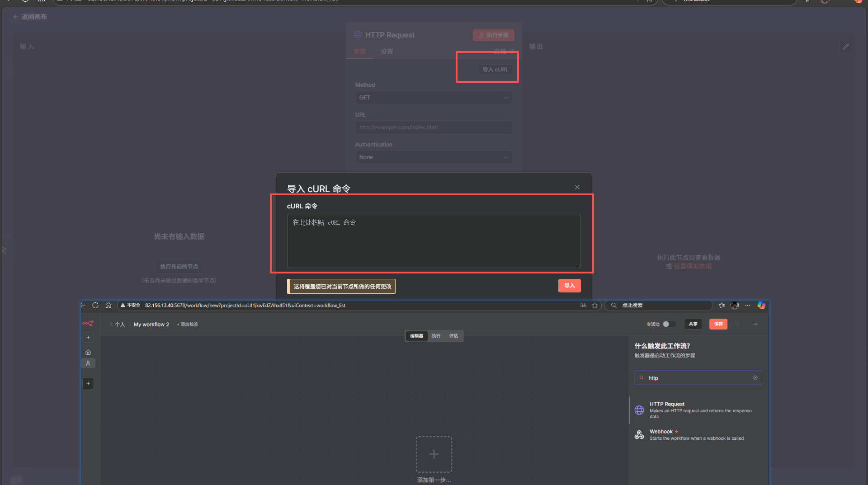Open the read-aloud icon in lower address bar

pyautogui.click(x=583, y=306)
